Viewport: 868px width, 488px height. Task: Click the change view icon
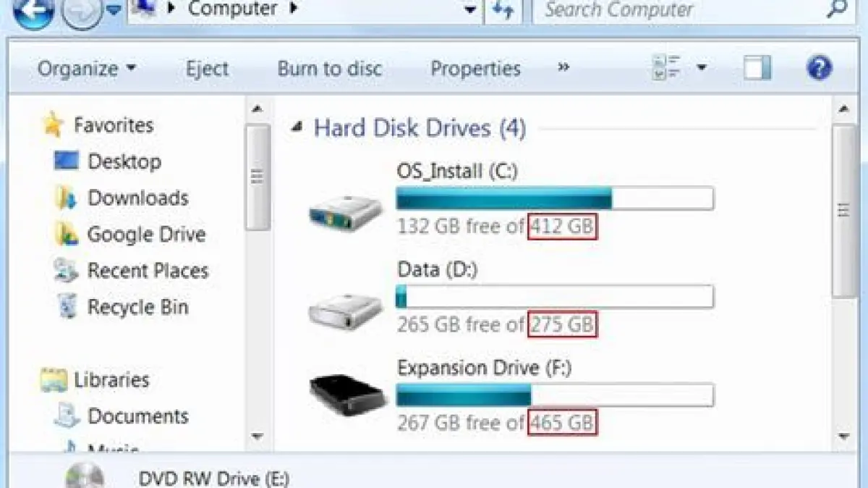coord(667,69)
